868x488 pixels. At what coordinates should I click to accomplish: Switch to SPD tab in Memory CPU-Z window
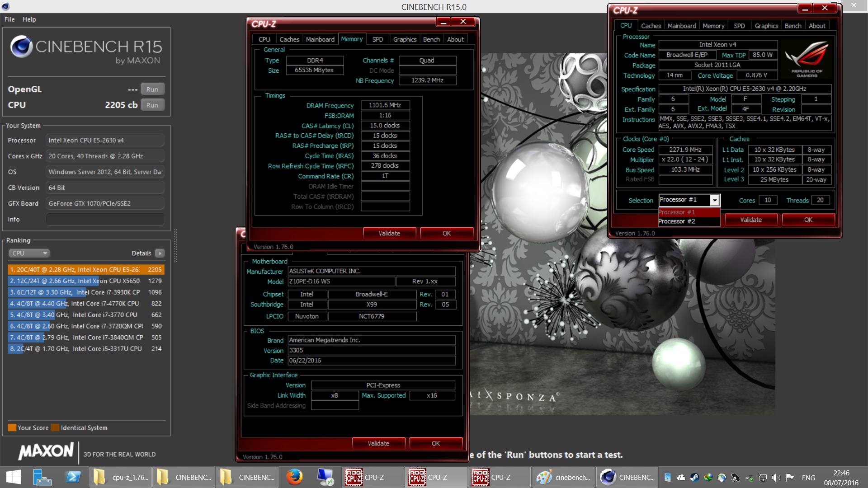point(377,39)
